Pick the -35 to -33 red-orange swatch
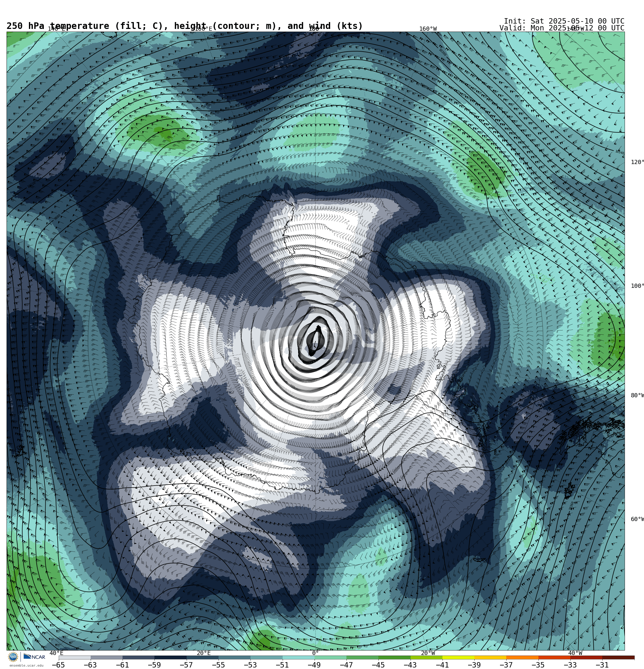Image resolution: width=644 pixels, height=669 pixels. (x=555, y=657)
